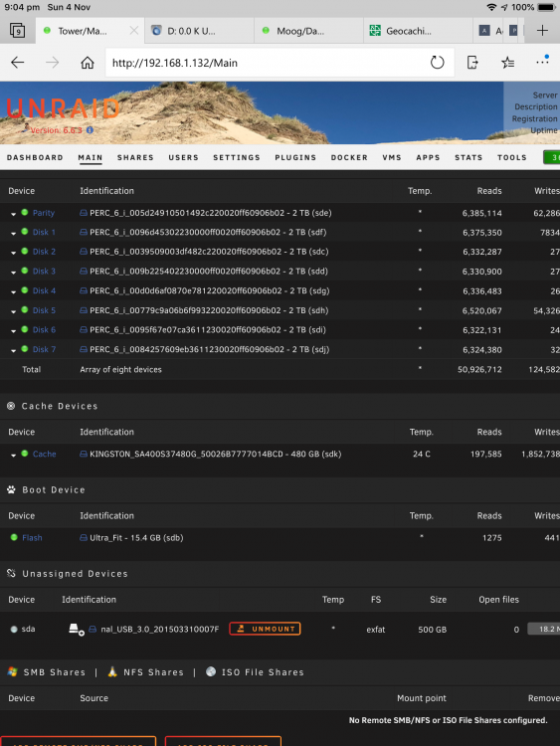Expand sda partitions with plus drive icon
Screen dimensions: 560x746
click(x=77, y=630)
